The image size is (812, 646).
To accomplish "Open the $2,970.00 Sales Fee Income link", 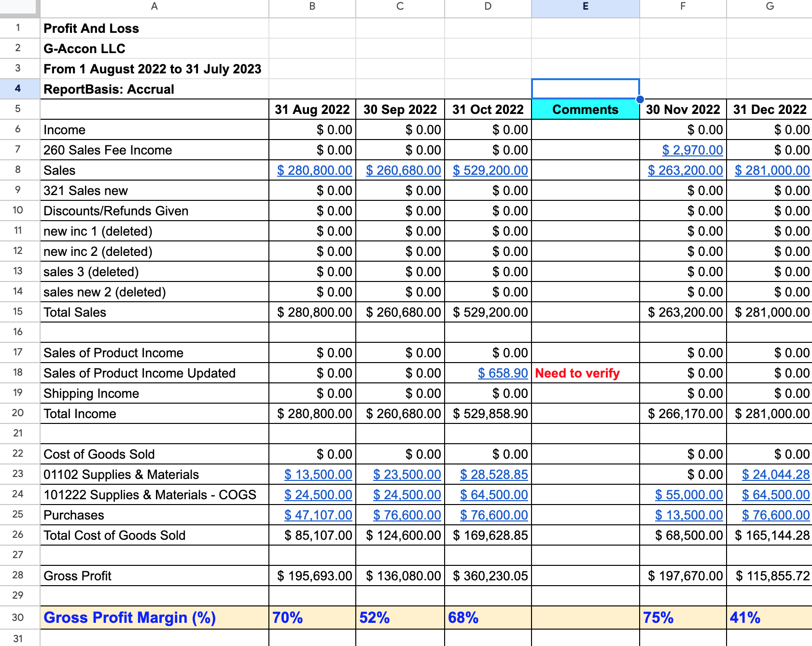I will (x=692, y=150).
